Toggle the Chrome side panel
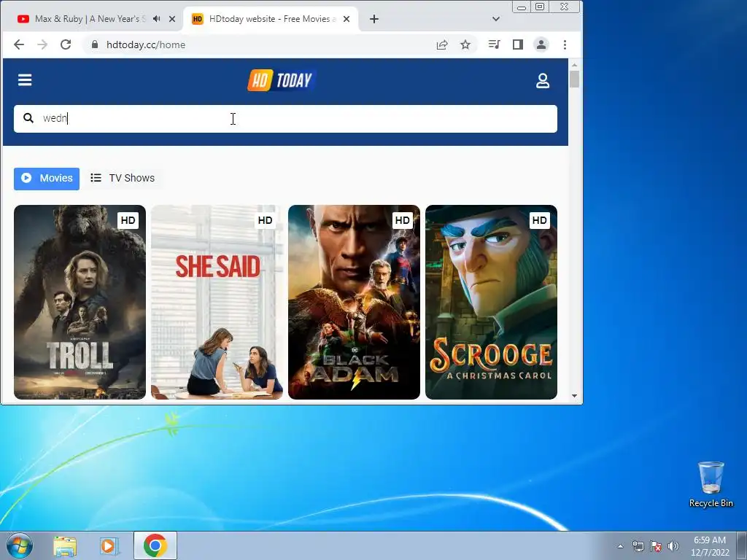Image resolution: width=747 pixels, height=560 pixels. tap(518, 44)
